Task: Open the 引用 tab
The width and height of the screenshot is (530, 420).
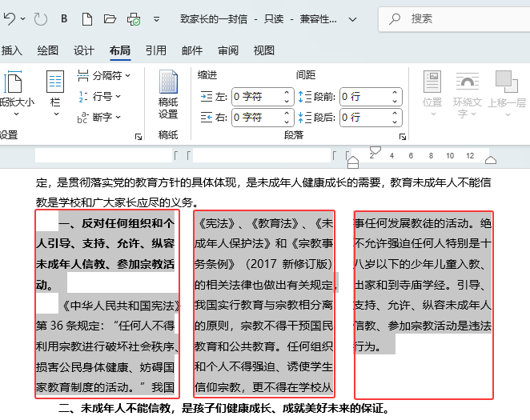Action: coord(156,50)
